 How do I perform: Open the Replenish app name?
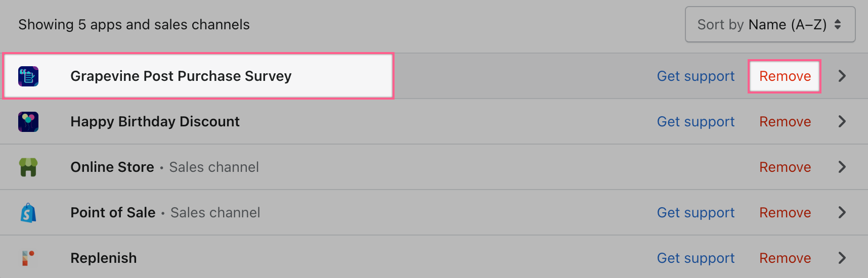[x=104, y=258]
